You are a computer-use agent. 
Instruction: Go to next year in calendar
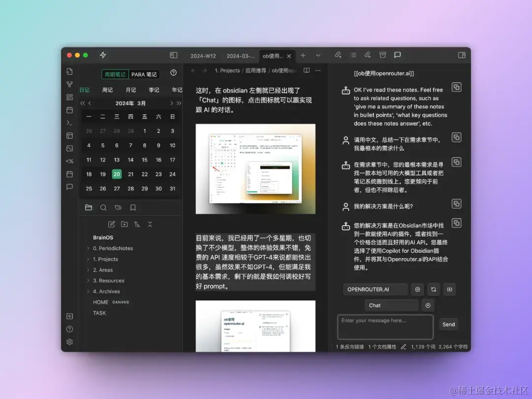pos(179,103)
